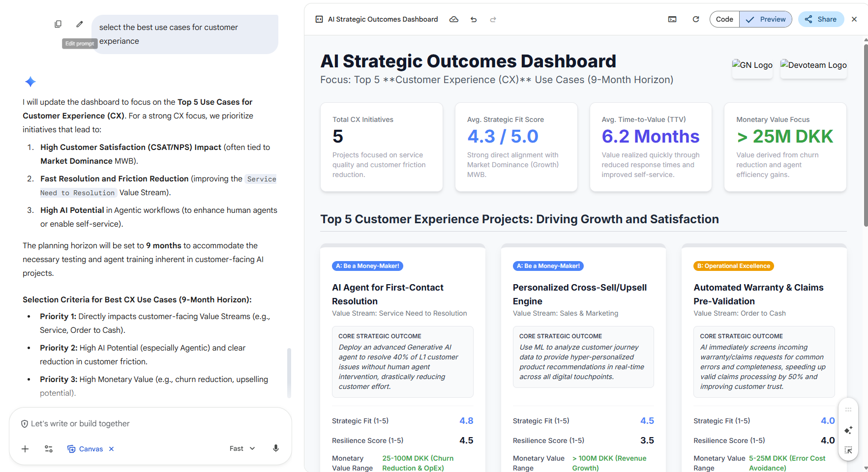The height and width of the screenshot is (472, 868).
Task: Open the tools settings sliders icon
Action: coord(49,449)
